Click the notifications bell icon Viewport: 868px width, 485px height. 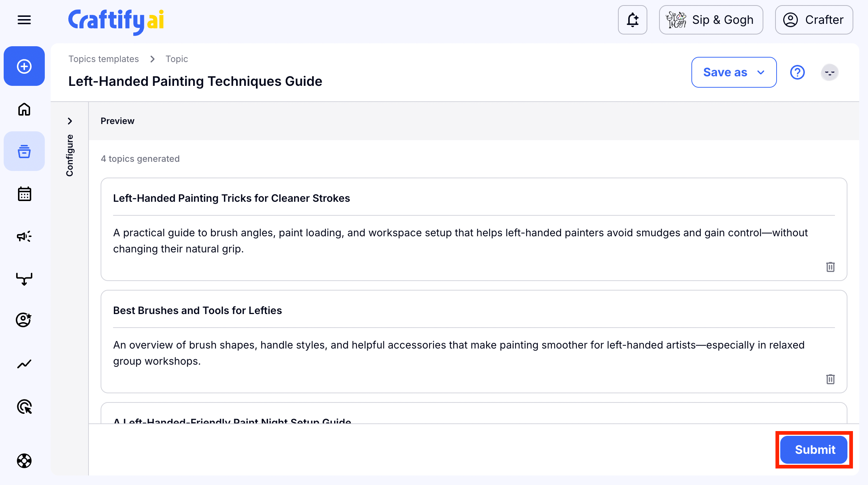click(x=632, y=20)
